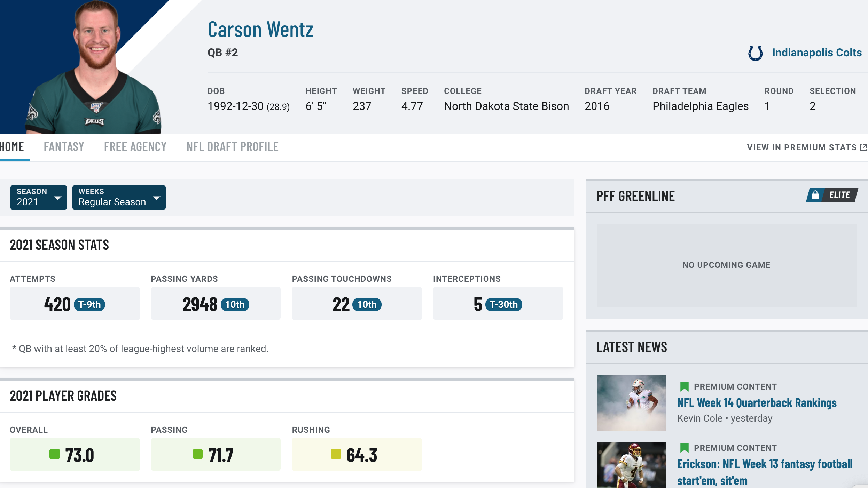Click green bookmark icon above Erickson article
Image resolution: width=868 pixels, height=488 pixels.
pos(684,448)
